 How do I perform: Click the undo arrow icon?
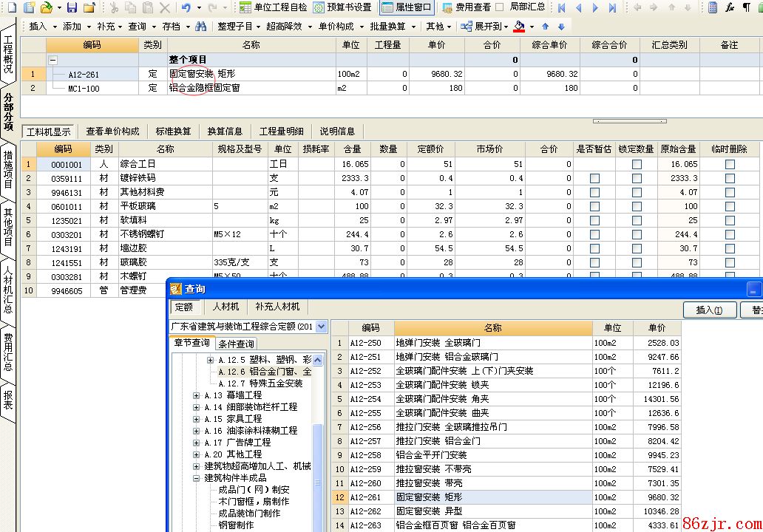(186, 7)
